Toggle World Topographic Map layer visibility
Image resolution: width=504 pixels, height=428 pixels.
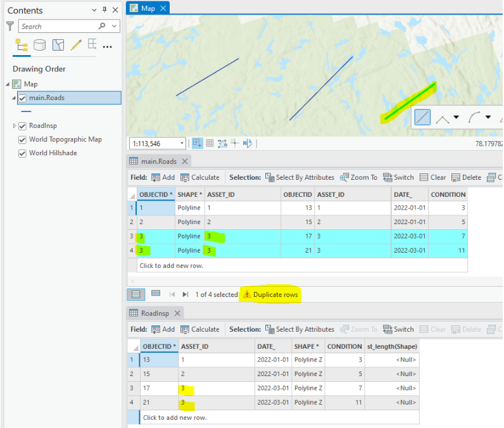tap(23, 139)
